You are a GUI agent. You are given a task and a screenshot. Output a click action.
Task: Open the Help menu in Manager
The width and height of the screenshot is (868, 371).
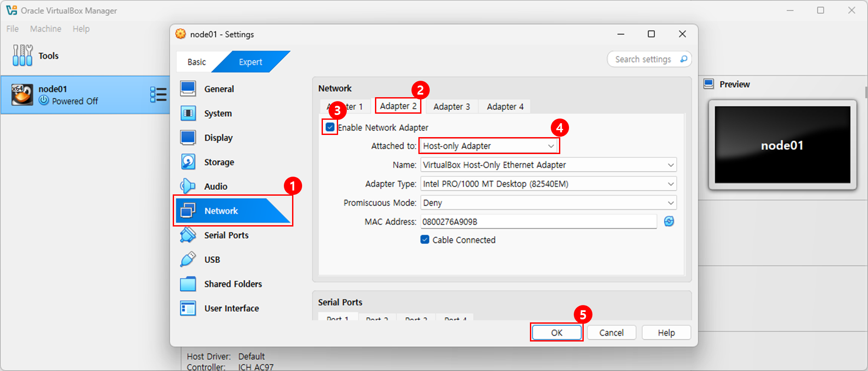[81, 29]
